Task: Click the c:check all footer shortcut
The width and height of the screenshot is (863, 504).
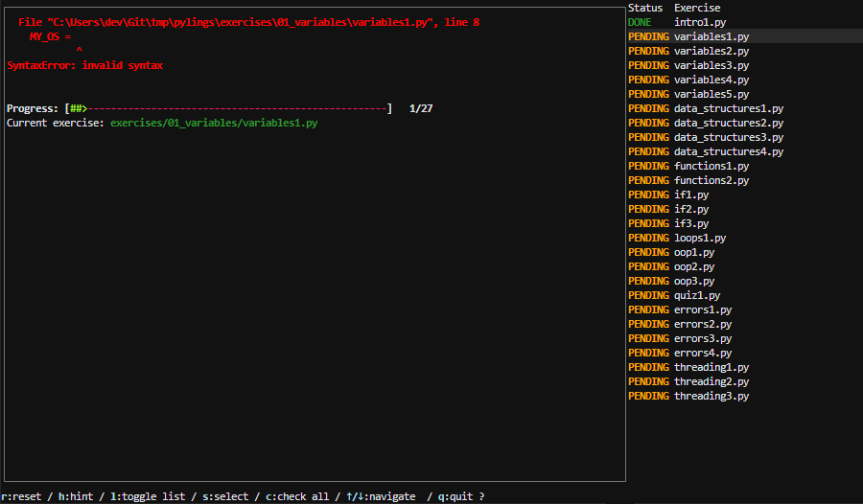Action: pyautogui.click(x=297, y=496)
